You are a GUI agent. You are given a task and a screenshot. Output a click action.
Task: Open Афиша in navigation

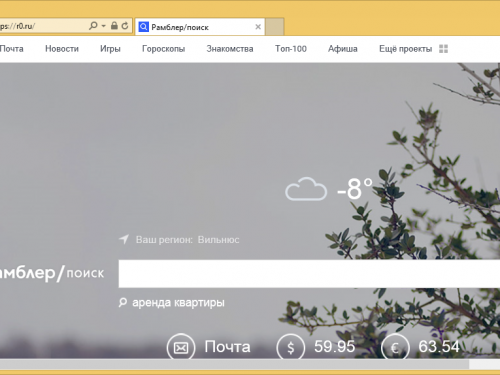343,49
